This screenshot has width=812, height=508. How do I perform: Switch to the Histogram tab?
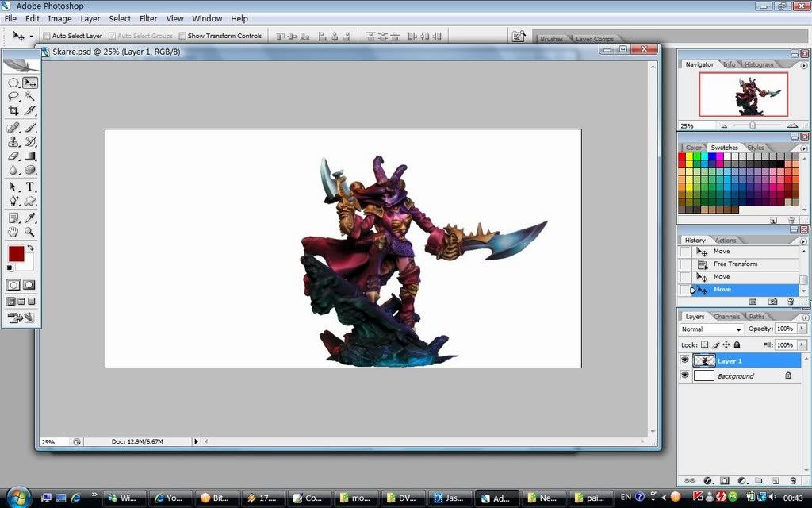[759, 64]
